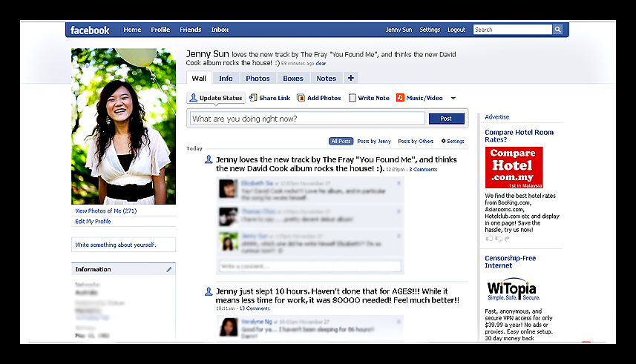
Task: Click Edit My Profile
Action: coord(93,222)
